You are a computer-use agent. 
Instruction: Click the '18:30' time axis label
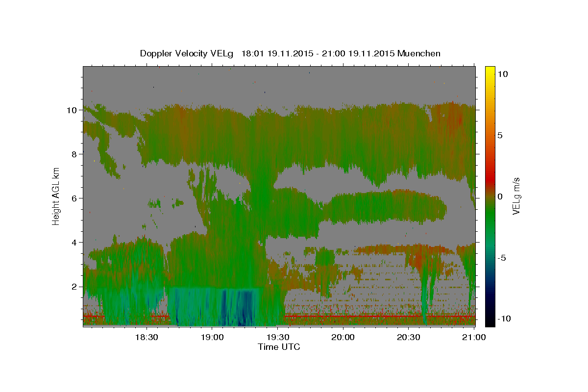click(146, 337)
